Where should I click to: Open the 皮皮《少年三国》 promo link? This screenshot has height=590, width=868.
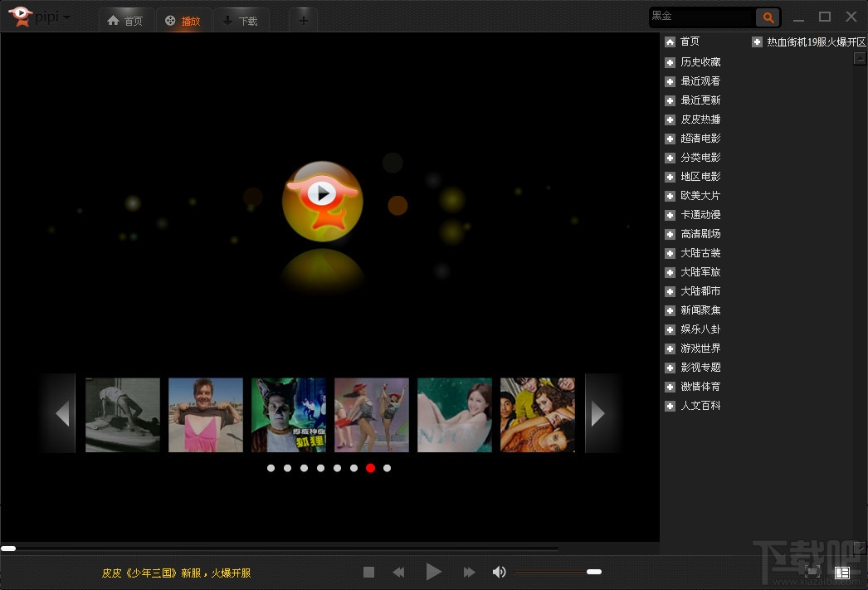point(176,573)
